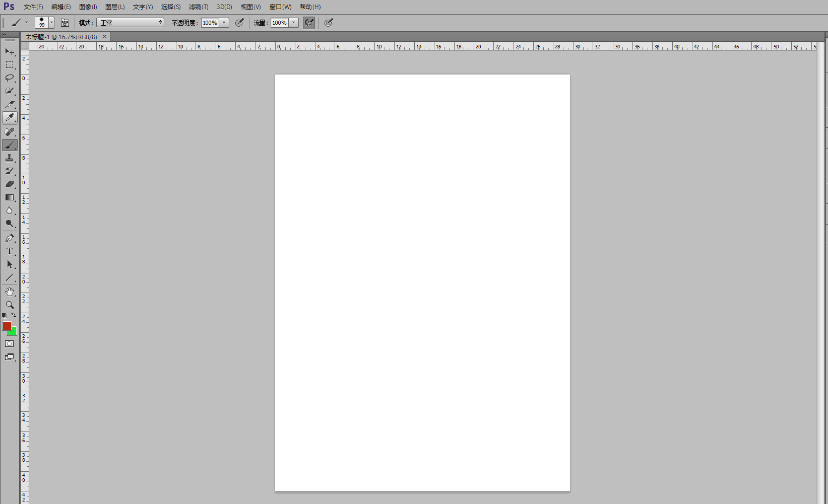The height and width of the screenshot is (504, 828).
Task: Open the flow slider dropdown arrow
Action: 294,23
